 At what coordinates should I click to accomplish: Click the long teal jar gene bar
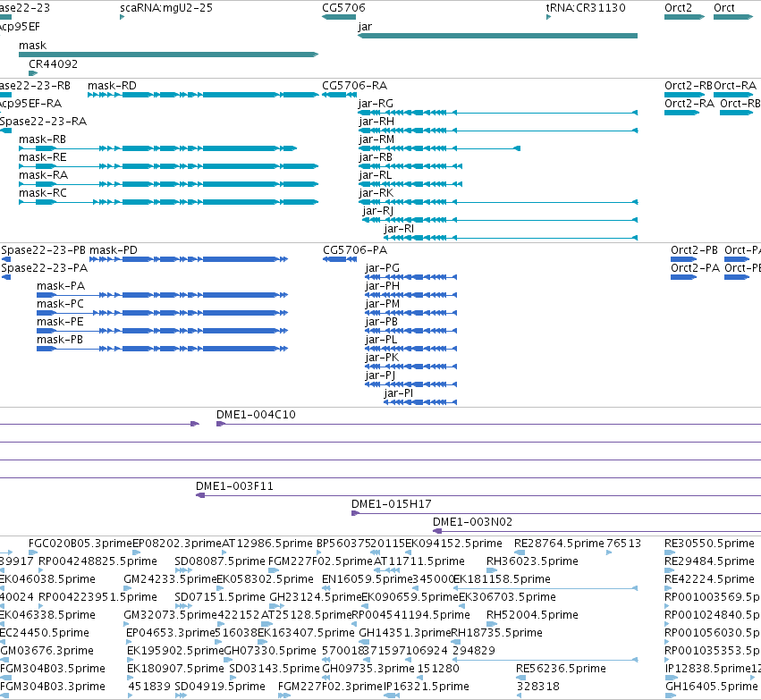[x=497, y=36]
